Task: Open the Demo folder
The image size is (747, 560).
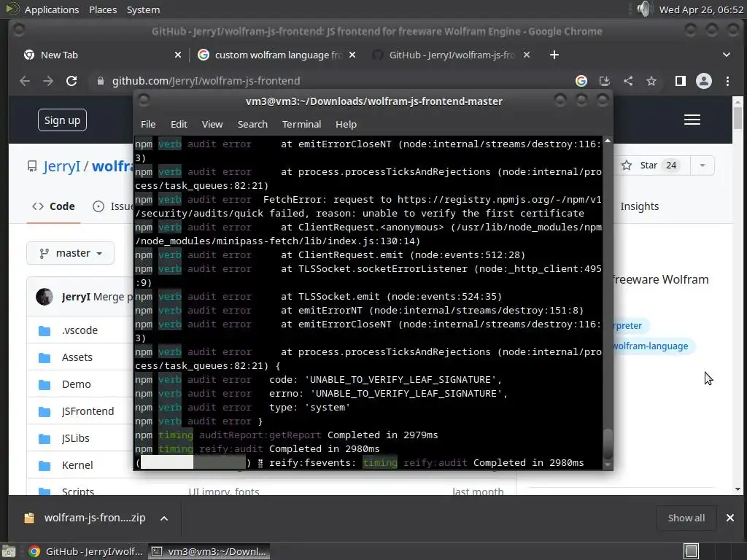Action: (x=76, y=384)
